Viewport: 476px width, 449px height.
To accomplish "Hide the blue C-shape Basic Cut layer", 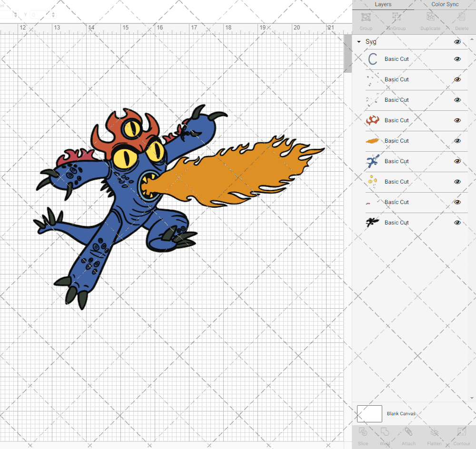I will (457, 59).
